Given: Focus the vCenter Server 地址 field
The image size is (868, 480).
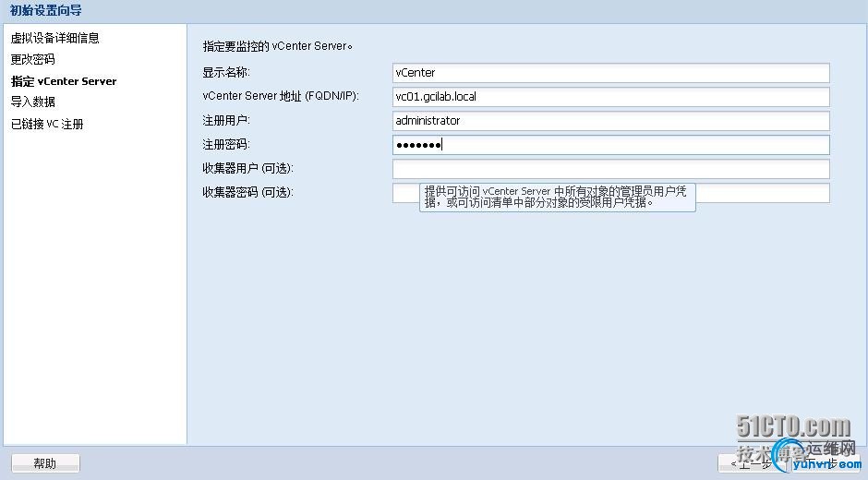Looking at the screenshot, I should [x=611, y=96].
